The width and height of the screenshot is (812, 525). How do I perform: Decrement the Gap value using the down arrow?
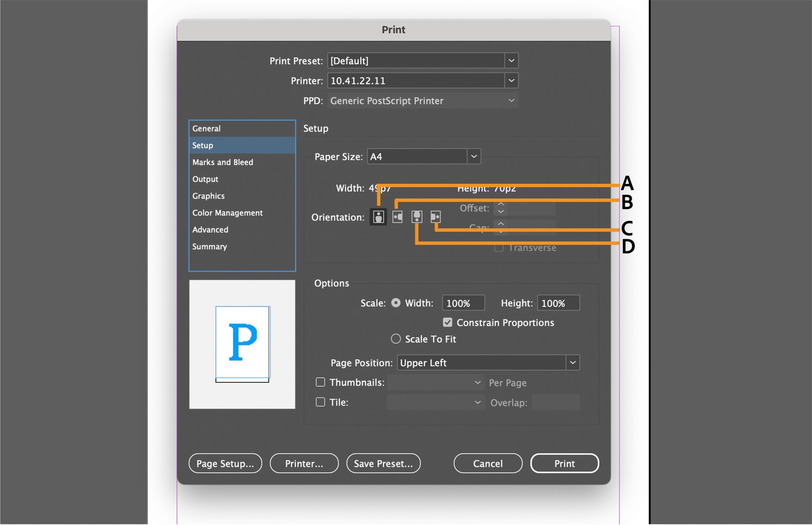(500, 231)
